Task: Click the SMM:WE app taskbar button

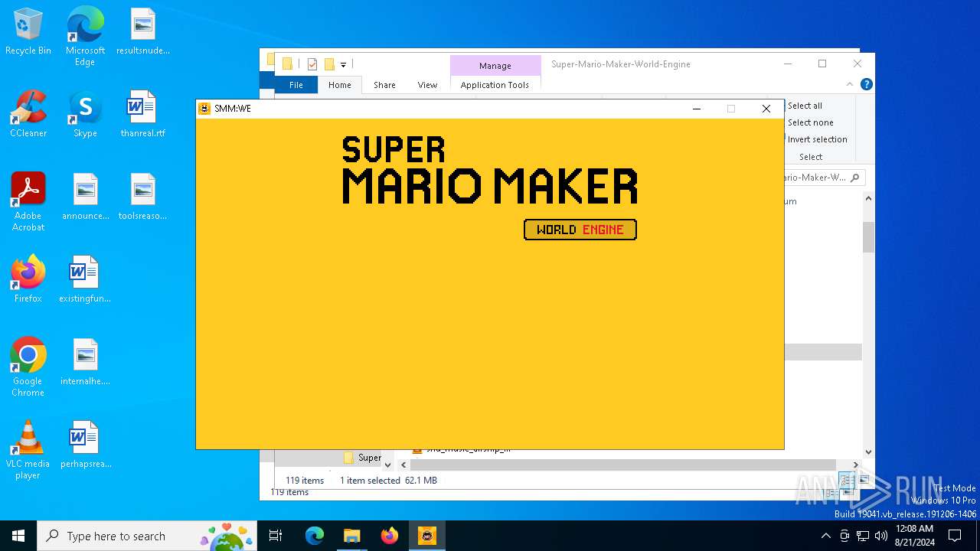Action: (x=427, y=536)
